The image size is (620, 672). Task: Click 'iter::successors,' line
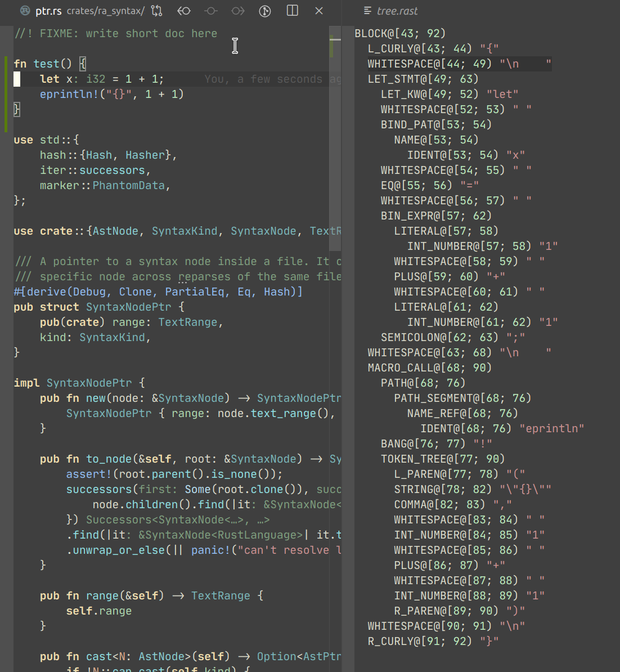95,171
